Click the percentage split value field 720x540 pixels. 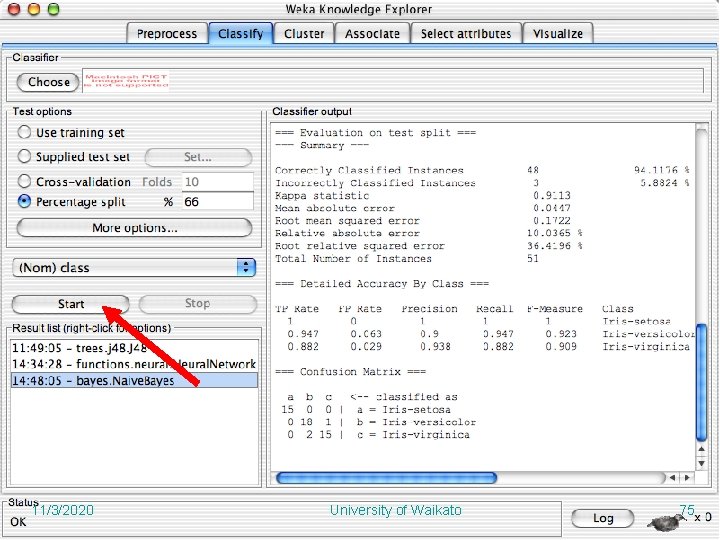click(218, 202)
